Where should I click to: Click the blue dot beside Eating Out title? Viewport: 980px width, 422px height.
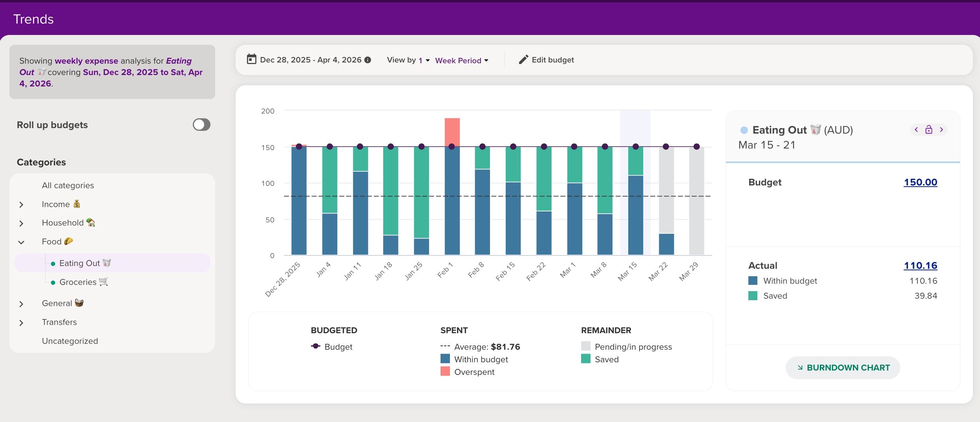(744, 130)
